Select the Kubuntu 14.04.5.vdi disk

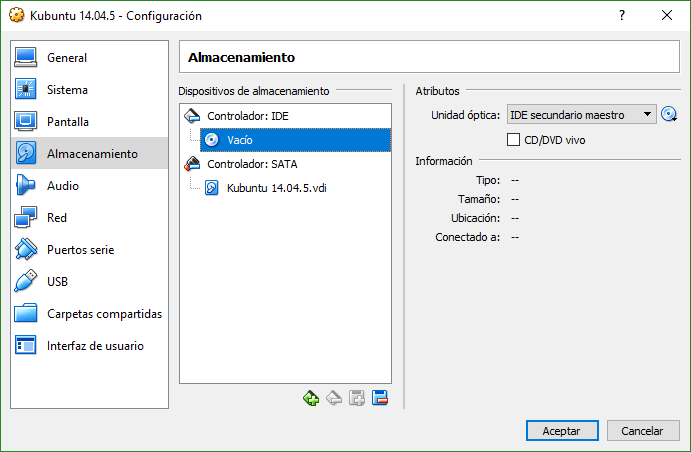[275, 188]
